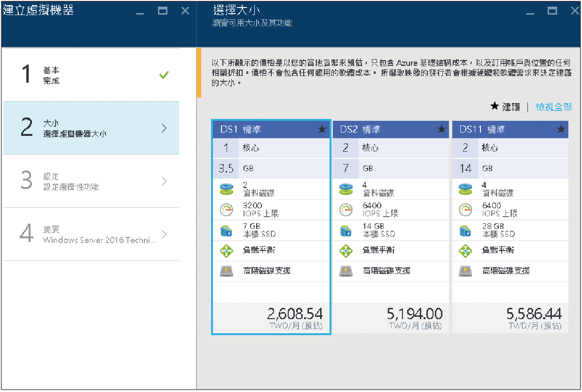Expand step 3 設定 chevron arrow
This screenshot has height=392, width=582.
pos(164,181)
